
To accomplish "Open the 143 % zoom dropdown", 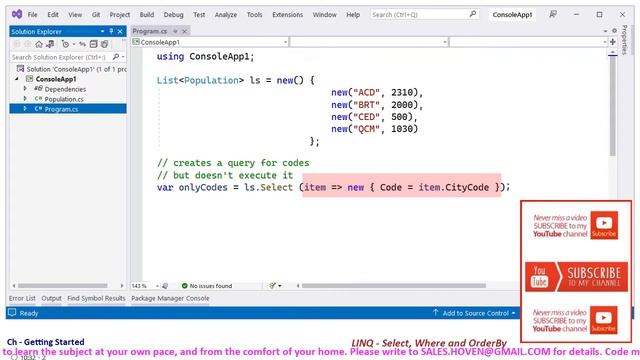I will point(158,286).
